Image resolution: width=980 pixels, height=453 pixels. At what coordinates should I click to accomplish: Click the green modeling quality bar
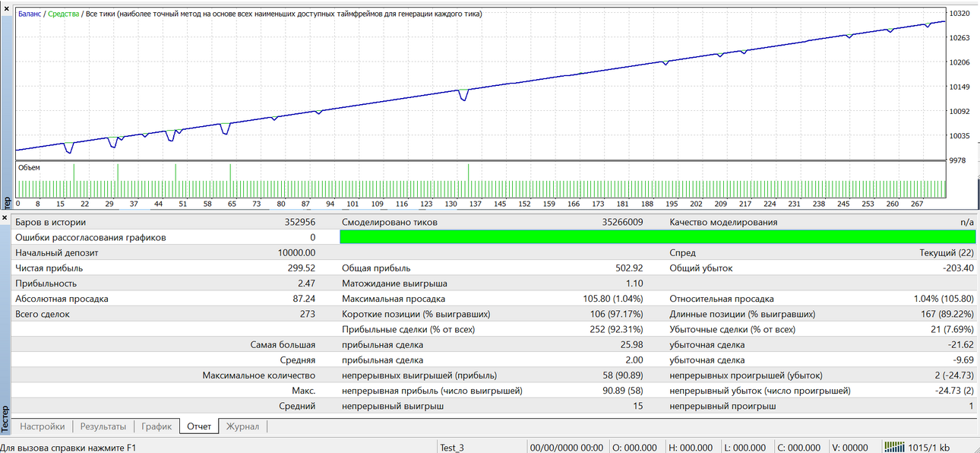click(657, 237)
